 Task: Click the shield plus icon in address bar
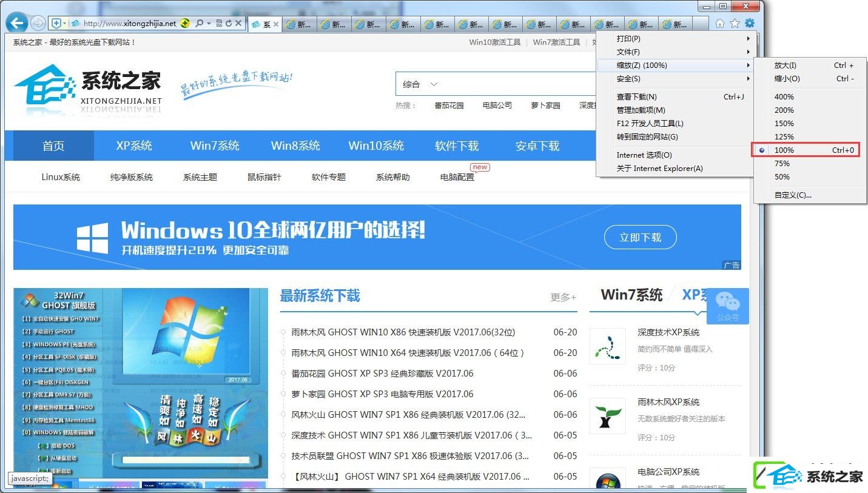coord(56,24)
